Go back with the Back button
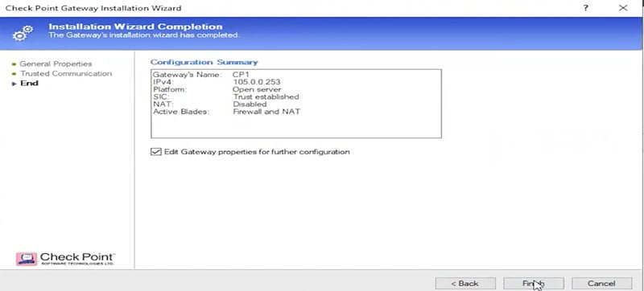The height and width of the screenshot is (291, 644). (465, 283)
